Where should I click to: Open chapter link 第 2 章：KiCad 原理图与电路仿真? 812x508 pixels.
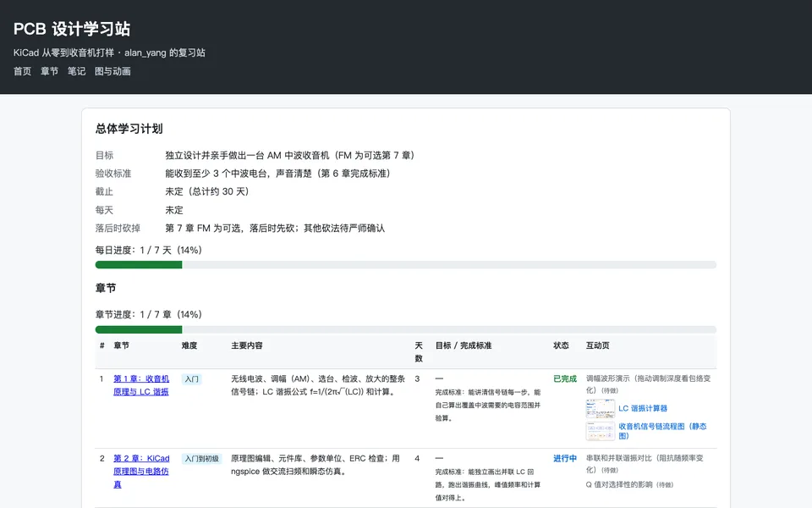click(x=141, y=472)
